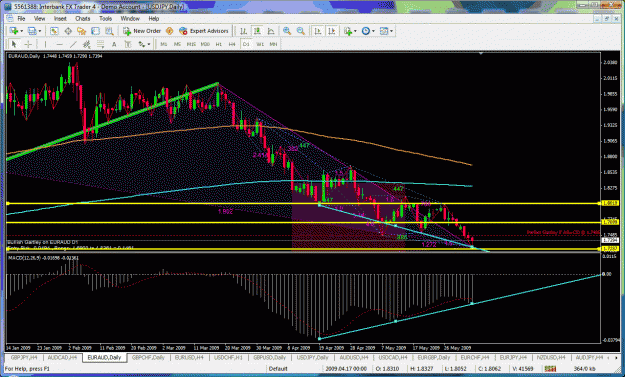Click the Default profile status entry
This screenshot has height=377, width=625.
(278, 369)
